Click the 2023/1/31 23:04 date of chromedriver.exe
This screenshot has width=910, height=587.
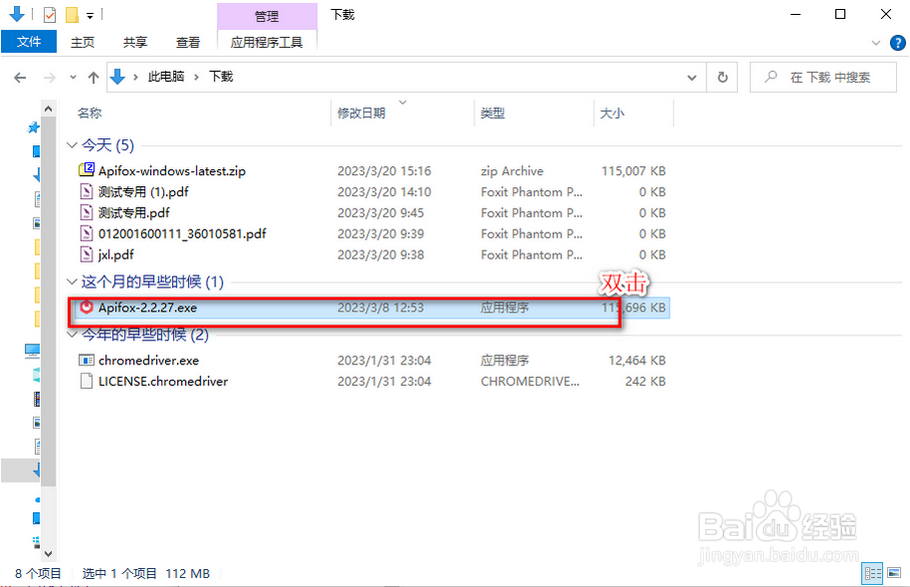[x=384, y=360]
